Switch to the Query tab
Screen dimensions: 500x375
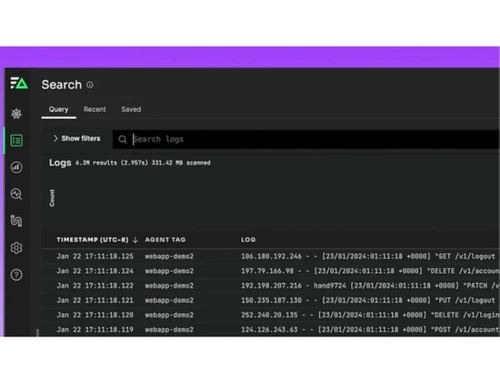tap(59, 109)
